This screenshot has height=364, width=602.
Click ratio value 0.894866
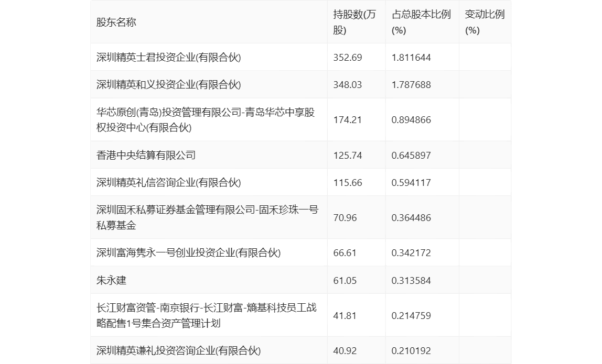(x=411, y=120)
